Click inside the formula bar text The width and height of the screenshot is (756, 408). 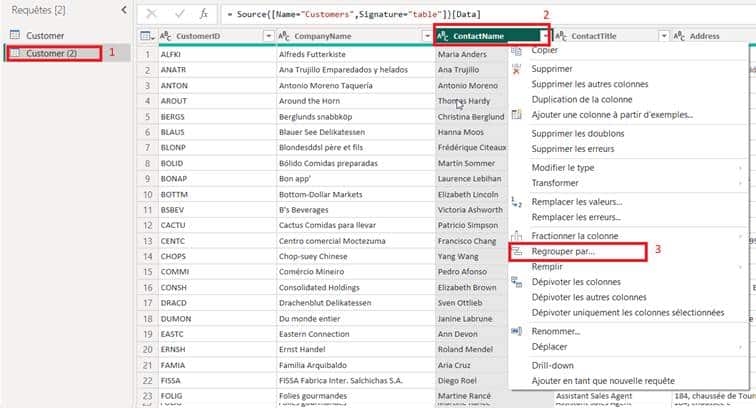(400, 15)
